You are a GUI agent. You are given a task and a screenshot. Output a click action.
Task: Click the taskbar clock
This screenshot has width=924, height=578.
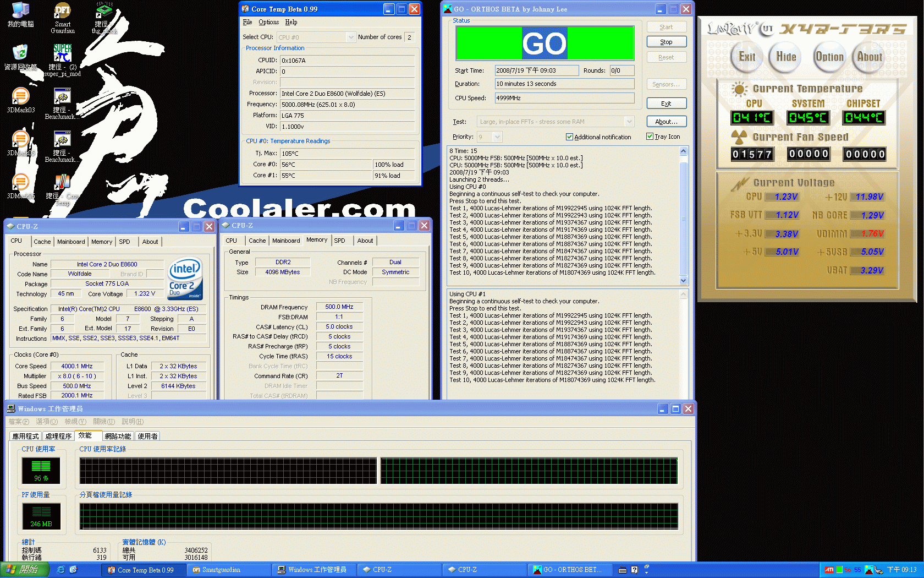pyautogui.click(x=901, y=570)
